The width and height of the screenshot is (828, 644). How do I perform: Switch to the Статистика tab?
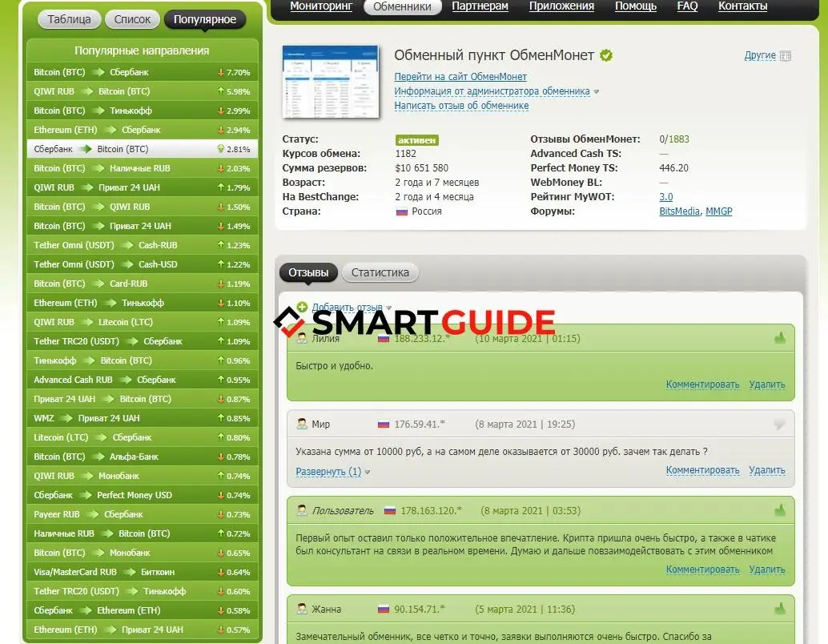(380, 272)
